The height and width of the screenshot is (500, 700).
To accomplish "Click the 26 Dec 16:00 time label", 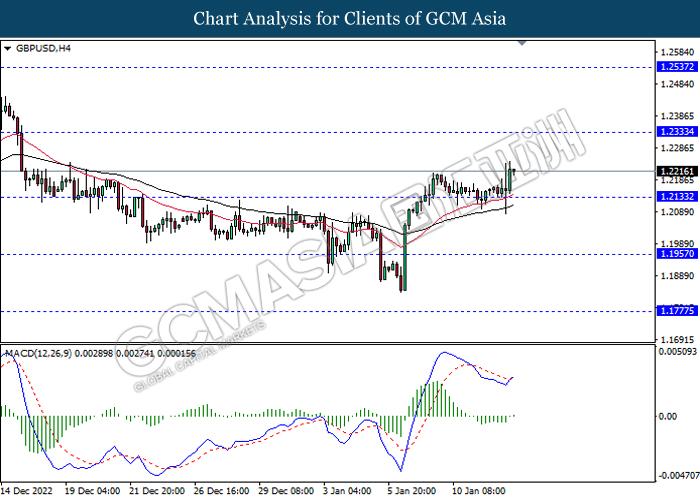I will 222,491.
